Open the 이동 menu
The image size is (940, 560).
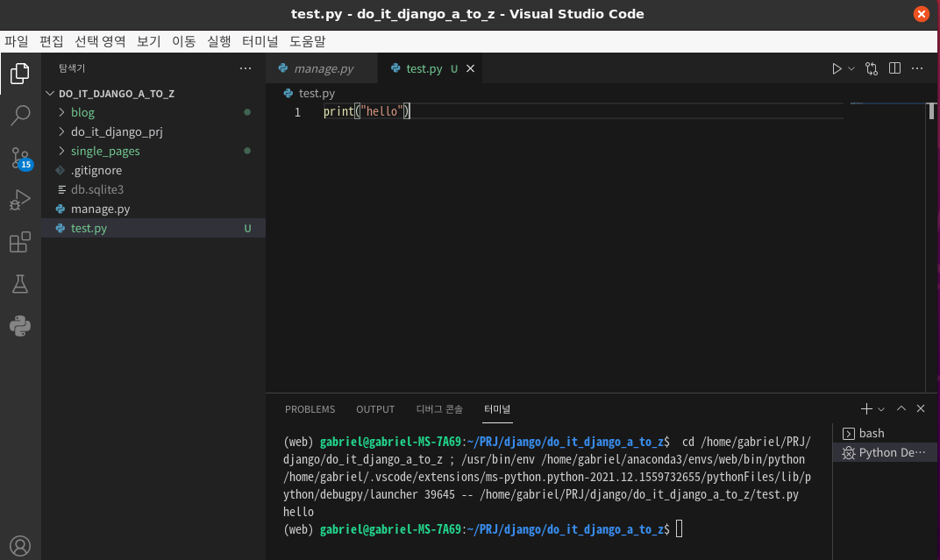coord(183,41)
